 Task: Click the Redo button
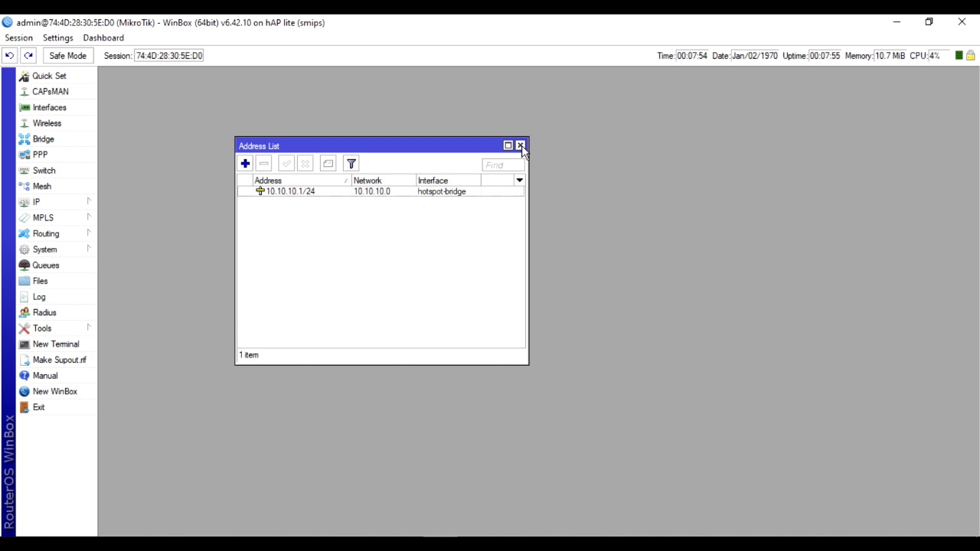(x=28, y=56)
